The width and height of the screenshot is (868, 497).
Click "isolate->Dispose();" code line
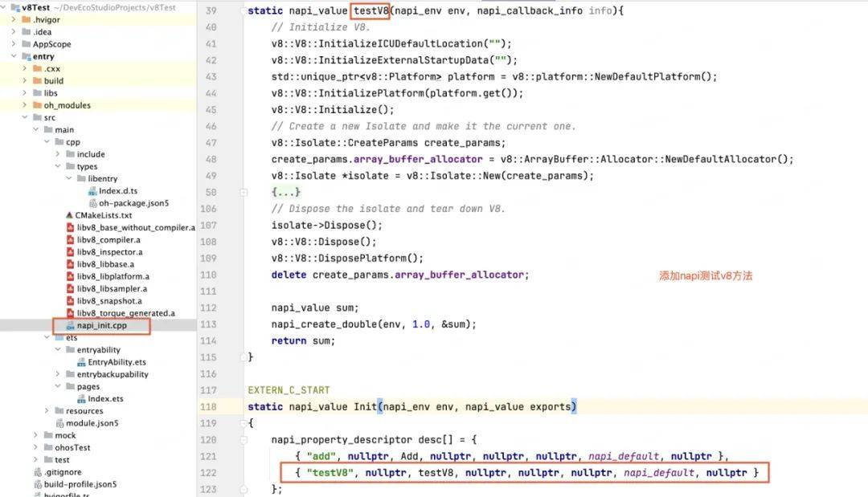click(x=326, y=225)
